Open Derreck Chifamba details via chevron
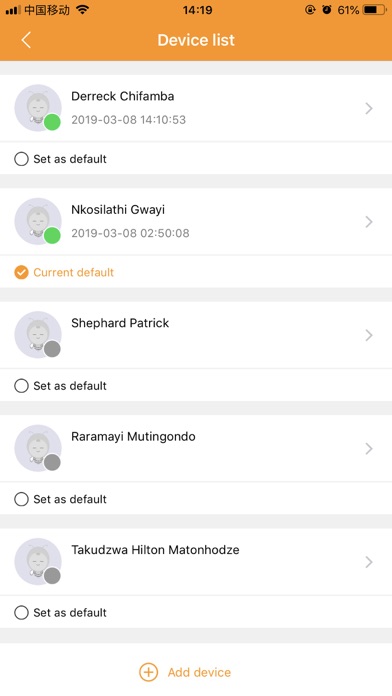This screenshot has width=392, height=696. (369, 108)
